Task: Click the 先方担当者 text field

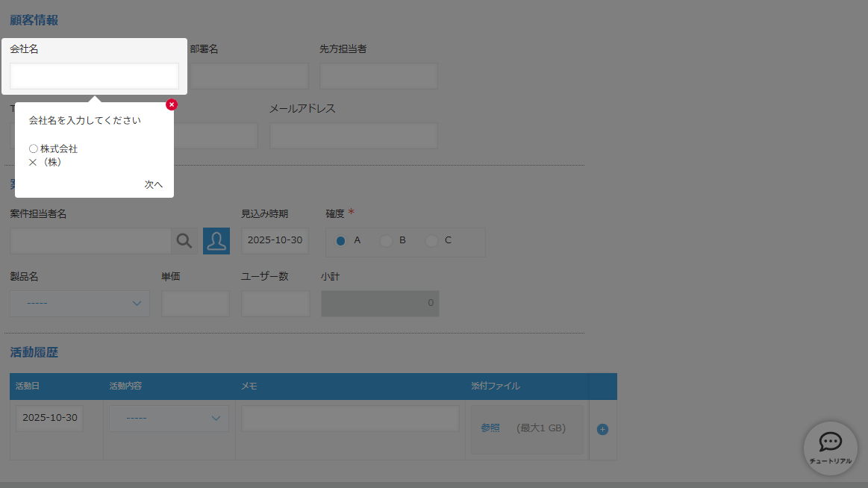Action: tap(378, 76)
